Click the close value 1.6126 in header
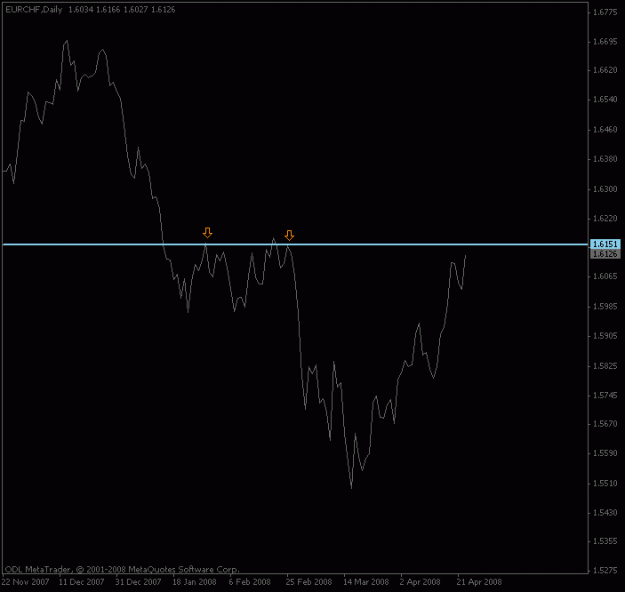Screen dimensions: 625x592 point(163,10)
